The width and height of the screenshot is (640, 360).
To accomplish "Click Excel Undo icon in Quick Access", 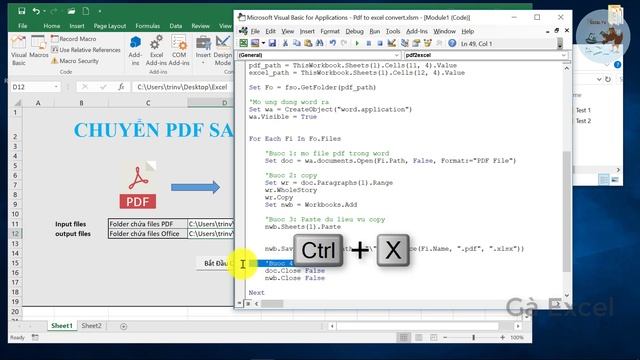I will (36, 11).
